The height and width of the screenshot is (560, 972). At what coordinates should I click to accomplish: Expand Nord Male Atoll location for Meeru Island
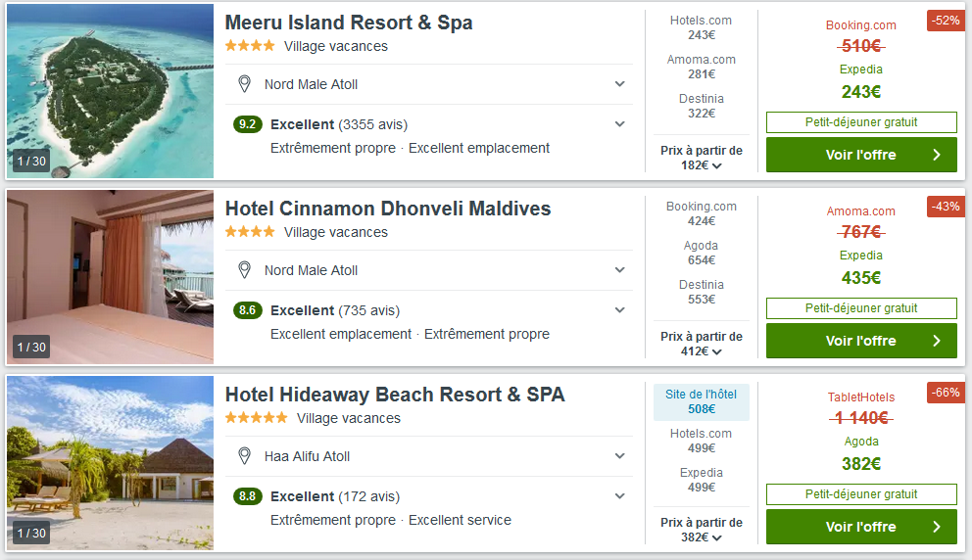619,84
